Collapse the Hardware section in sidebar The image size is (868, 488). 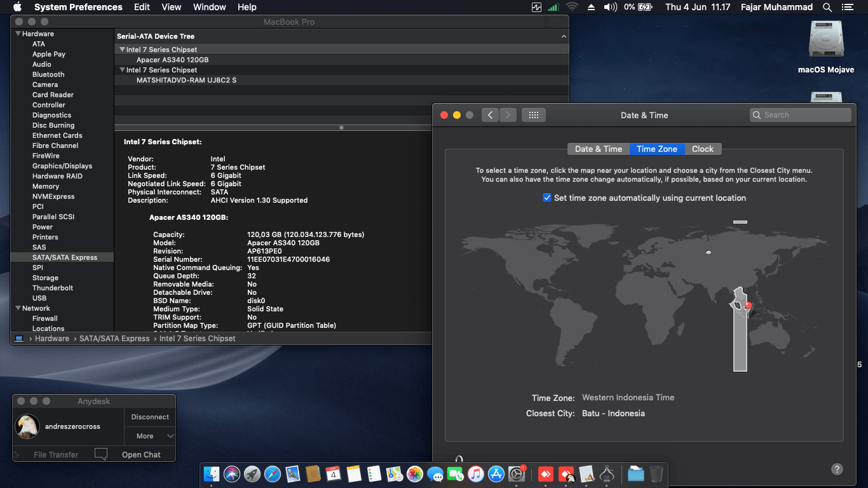[18, 34]
